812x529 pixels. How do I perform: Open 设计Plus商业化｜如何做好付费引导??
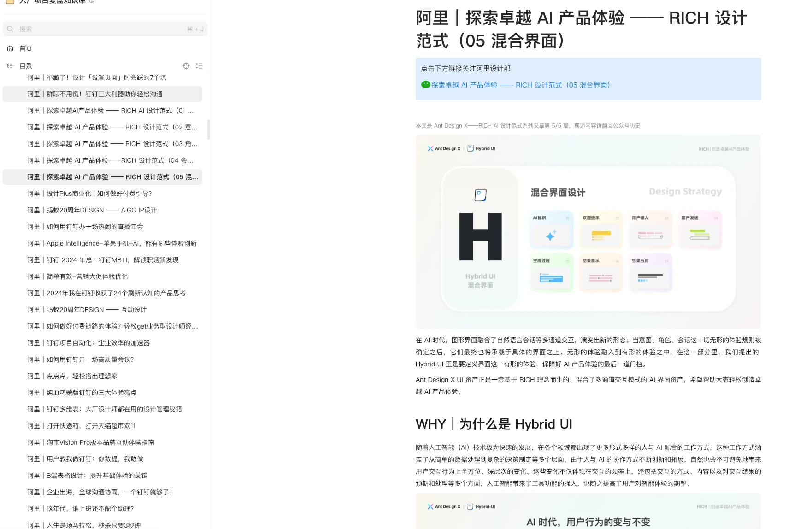(x=102, y=194)
